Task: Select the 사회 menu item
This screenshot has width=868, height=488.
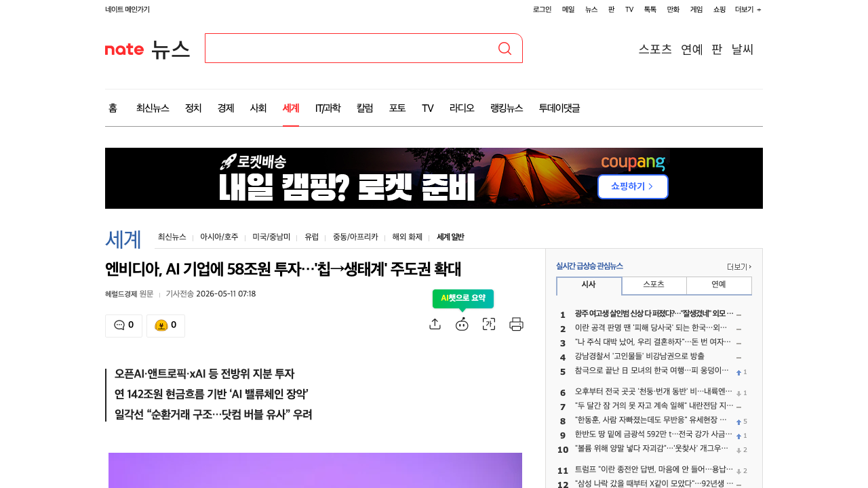Action: click(258, 108)
